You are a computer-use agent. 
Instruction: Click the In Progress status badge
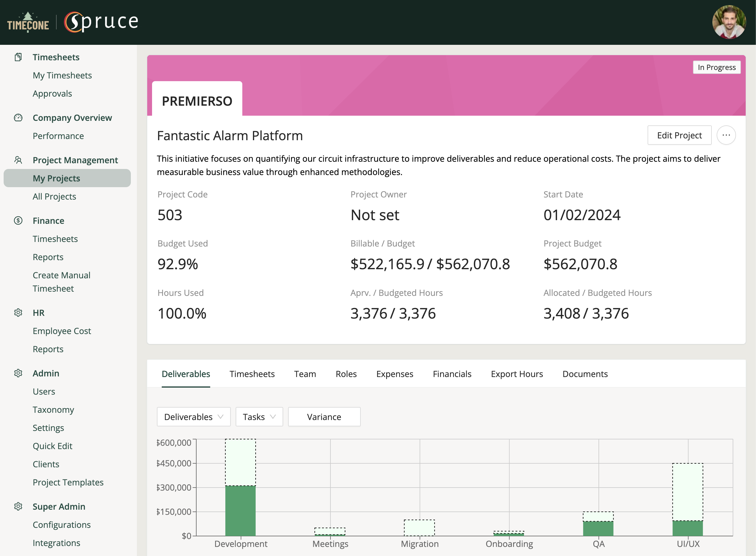pyautogui.click(x=716, y=67)
